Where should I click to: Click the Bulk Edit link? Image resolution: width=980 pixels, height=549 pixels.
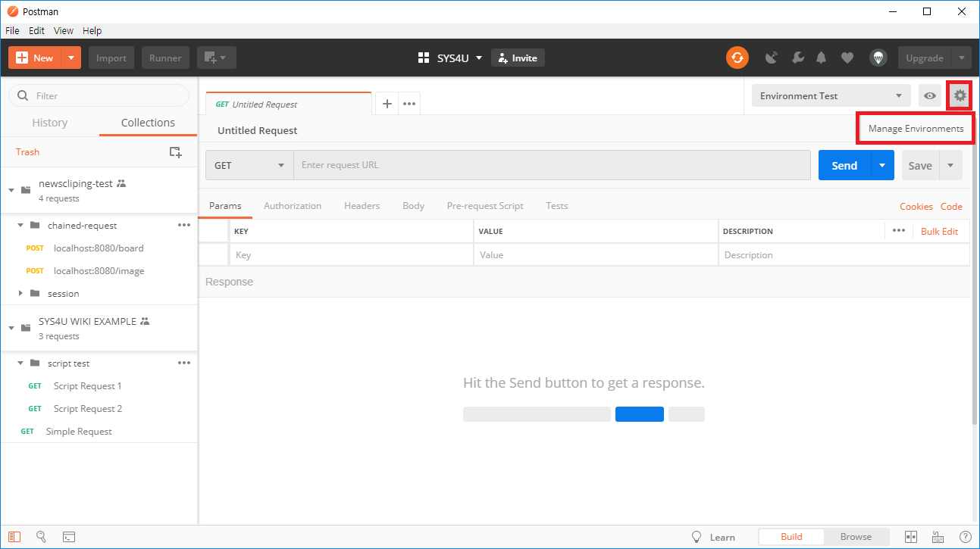point(939,231)
